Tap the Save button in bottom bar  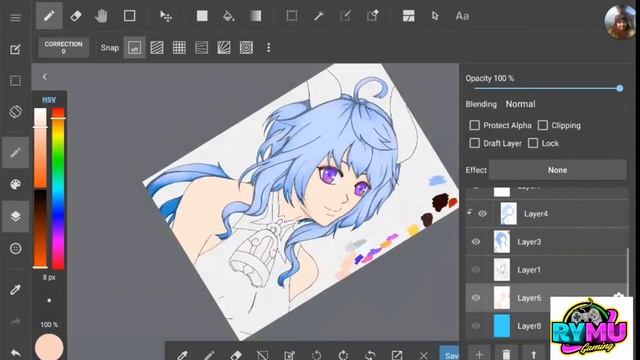449,354
